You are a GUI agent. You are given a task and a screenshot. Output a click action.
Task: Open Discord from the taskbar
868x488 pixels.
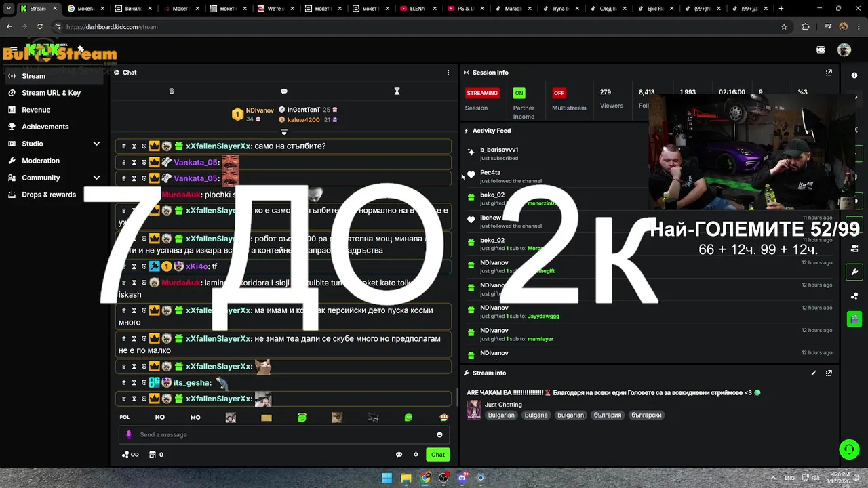coord(462,478)
